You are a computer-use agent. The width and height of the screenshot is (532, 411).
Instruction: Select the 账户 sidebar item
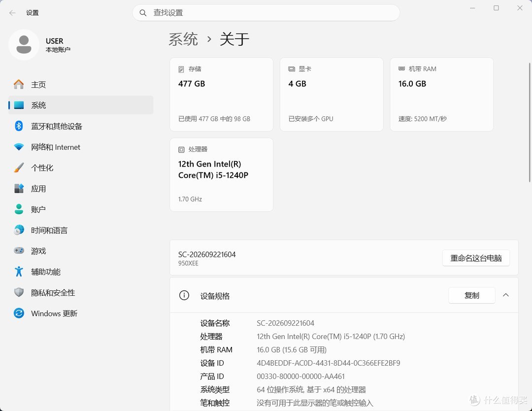tap(81, 209)
